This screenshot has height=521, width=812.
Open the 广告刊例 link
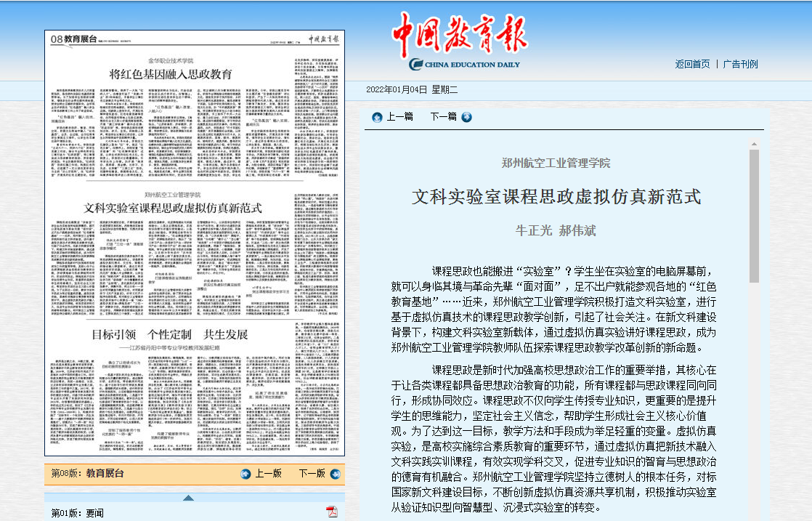click(741, 64)
